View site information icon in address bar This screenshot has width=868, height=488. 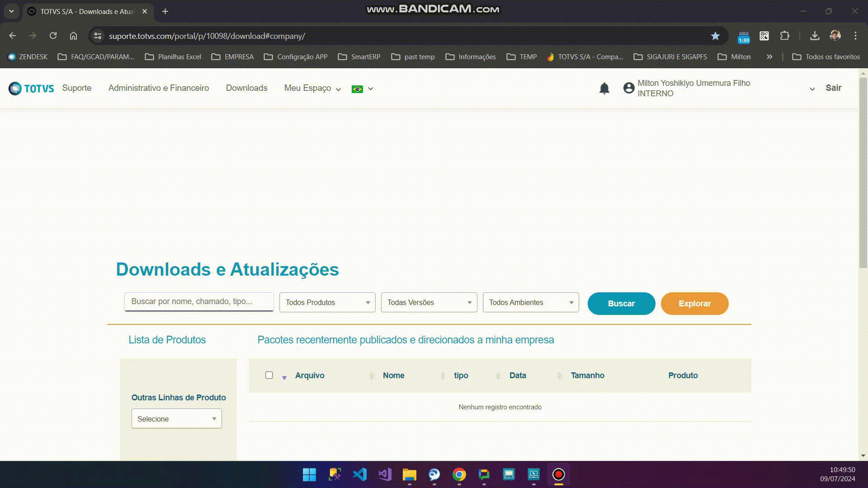pos(98,36)
